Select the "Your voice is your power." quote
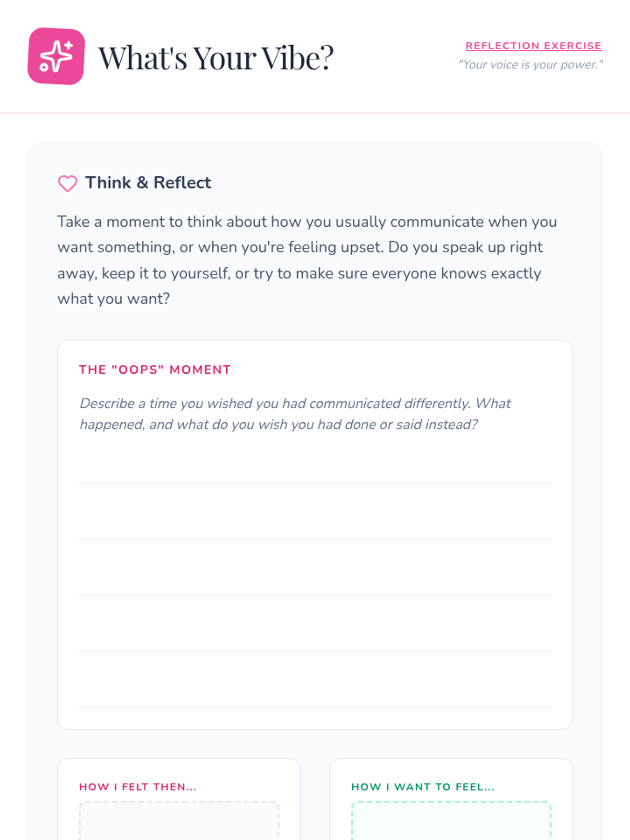The image size is (630, 840). [531, 65]
